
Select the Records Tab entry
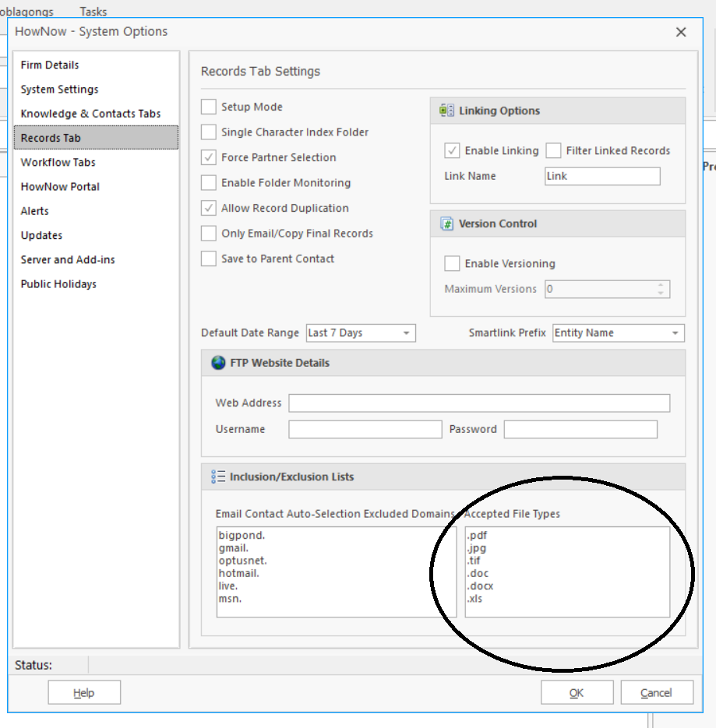[x=96, y=138]
